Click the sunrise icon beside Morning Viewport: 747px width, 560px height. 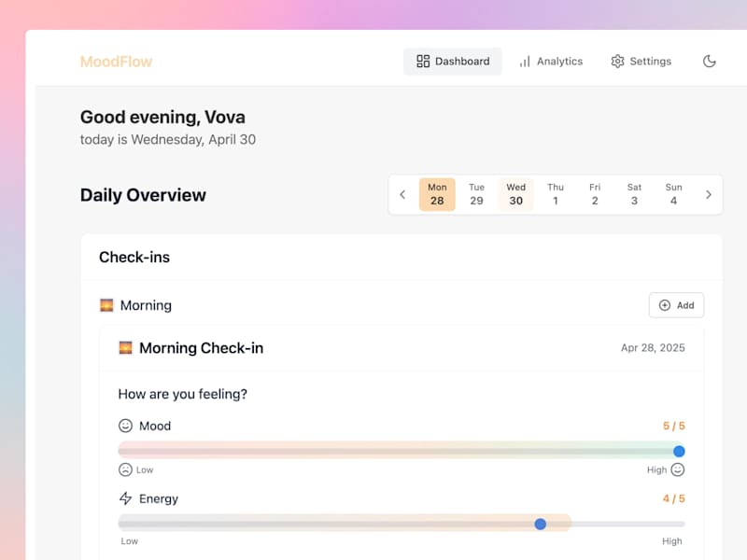(106, 305)
